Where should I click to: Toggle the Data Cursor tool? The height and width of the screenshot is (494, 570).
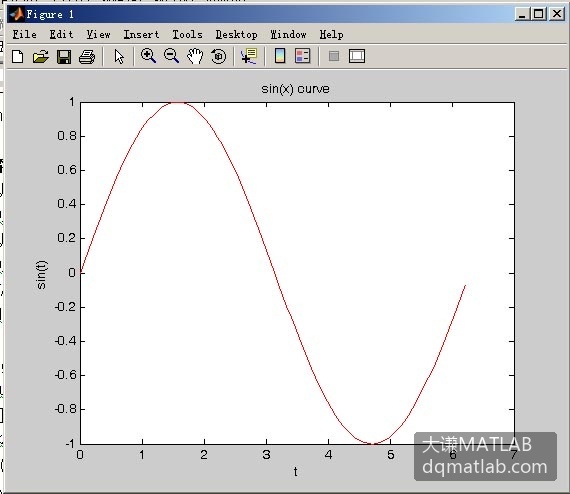tap(249, 56)
